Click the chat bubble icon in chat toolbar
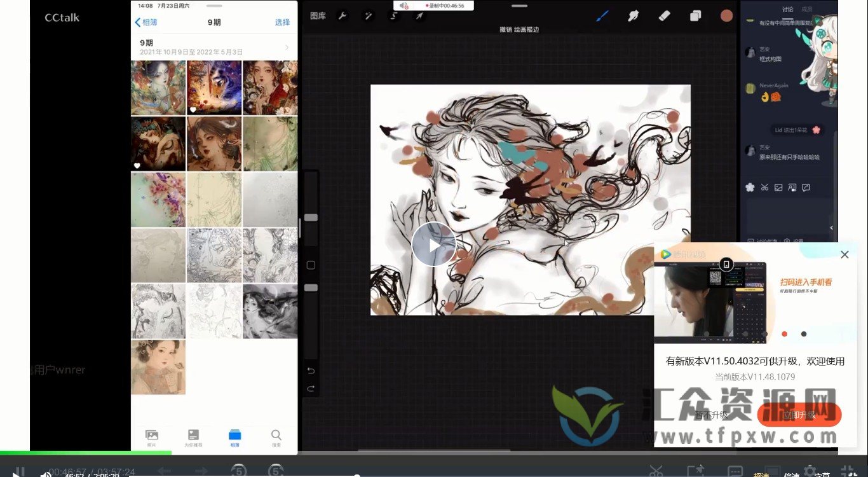Image resolution: width=868 pixels, height=477 pixels. click(806, 187)
